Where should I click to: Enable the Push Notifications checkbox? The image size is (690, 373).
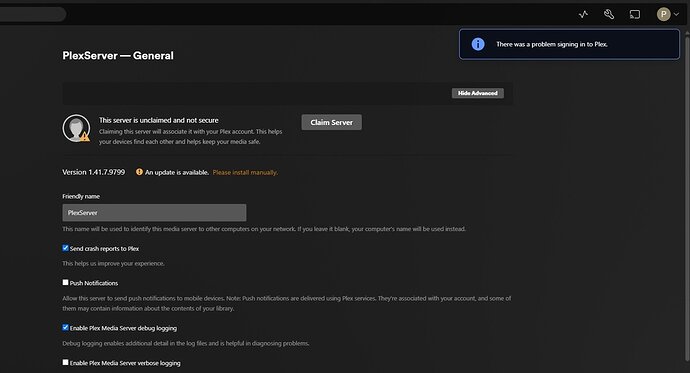point(66,282)
